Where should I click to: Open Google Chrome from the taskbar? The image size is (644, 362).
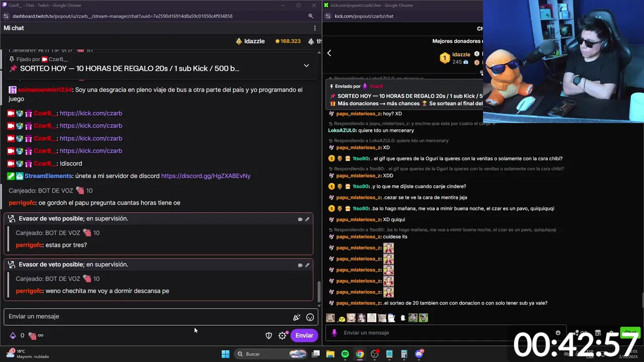click(360, 354)
